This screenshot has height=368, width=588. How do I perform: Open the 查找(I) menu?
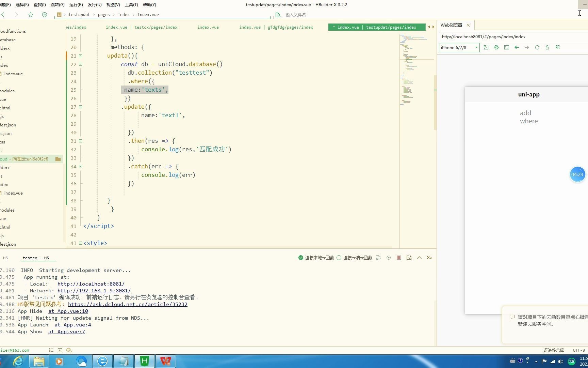(39, 4)
